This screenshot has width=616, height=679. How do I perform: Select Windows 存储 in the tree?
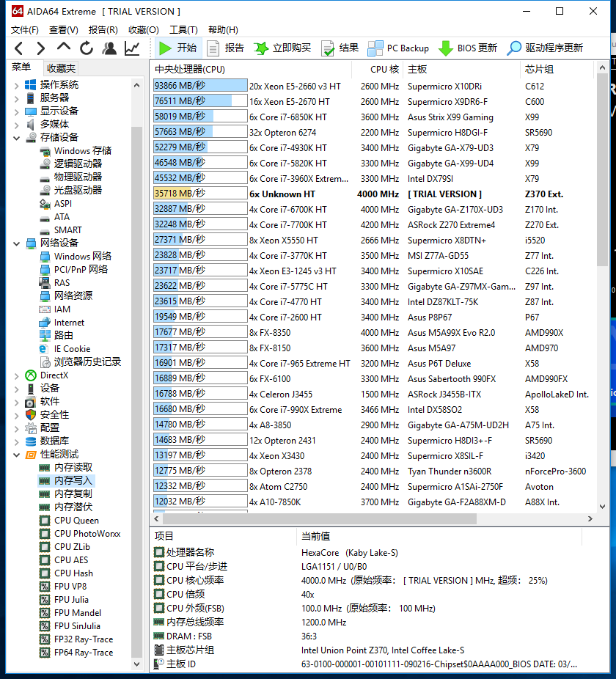[x=82, y=151]
